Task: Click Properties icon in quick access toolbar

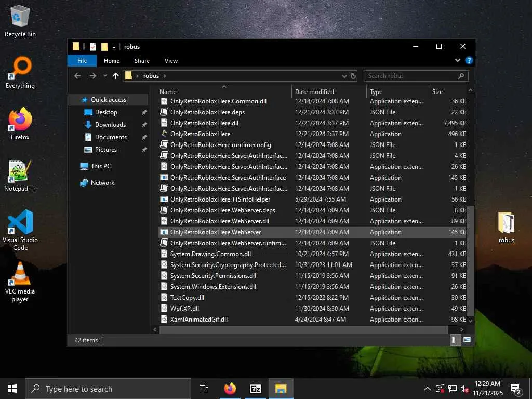Action: click(93, 46)
